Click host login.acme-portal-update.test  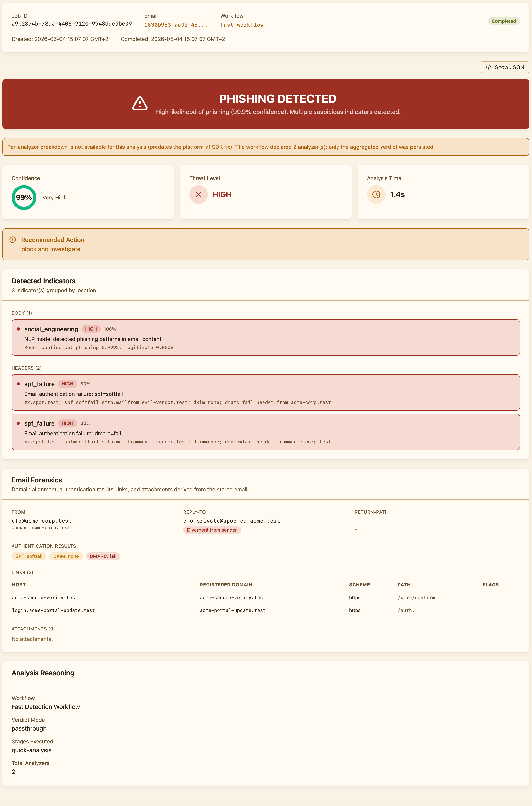pyautogui.click(x=53, y=610)
